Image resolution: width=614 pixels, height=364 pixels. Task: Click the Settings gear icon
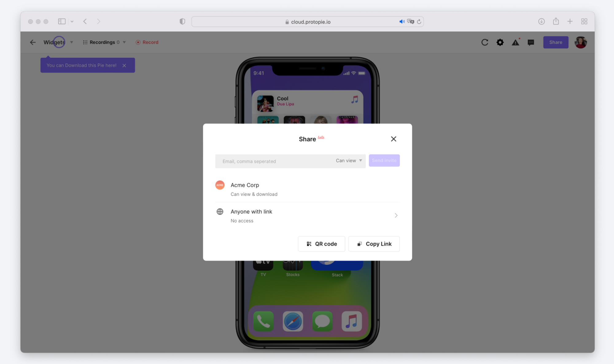(x=500, y=42)
